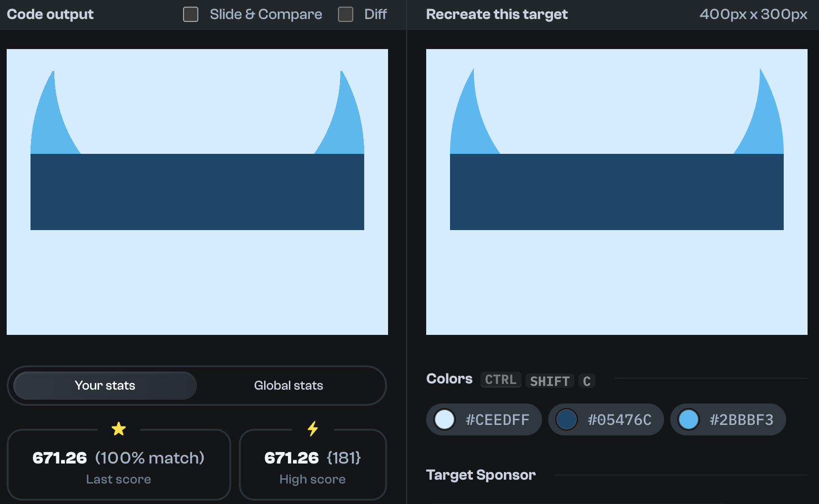Switch to the Global stats tab
Viewport: 819px width, 504px height.
[288, 385]
